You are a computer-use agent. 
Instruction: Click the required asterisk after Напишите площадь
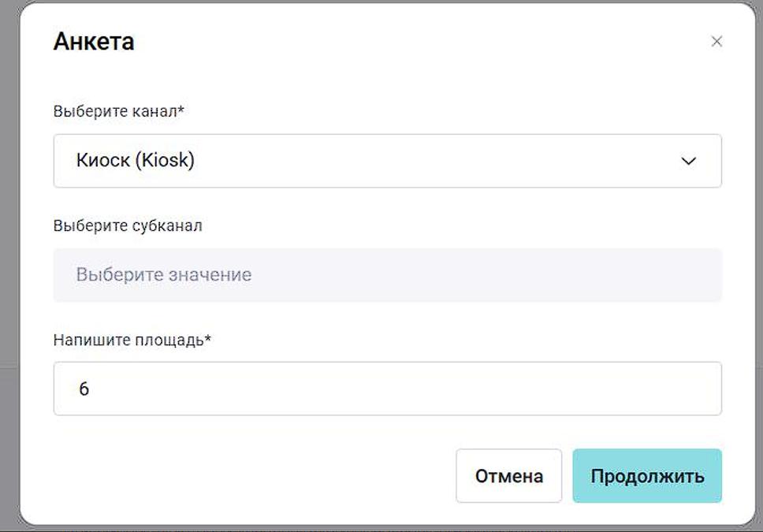click(208, 338)
